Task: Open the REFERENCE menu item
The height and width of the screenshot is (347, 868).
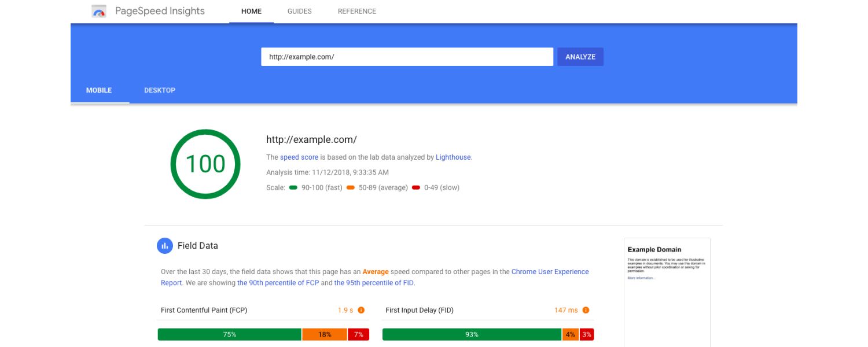Action: point(356,11)
